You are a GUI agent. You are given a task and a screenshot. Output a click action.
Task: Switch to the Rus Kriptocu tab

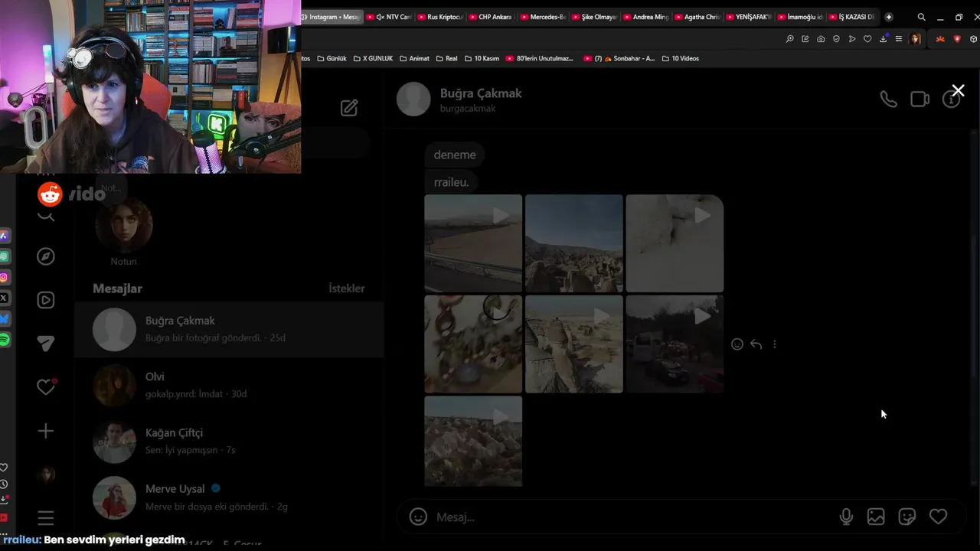[x=440, y=17]
